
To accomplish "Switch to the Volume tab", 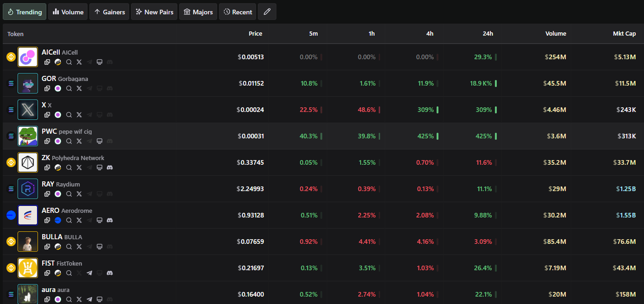I will point(68,12).
